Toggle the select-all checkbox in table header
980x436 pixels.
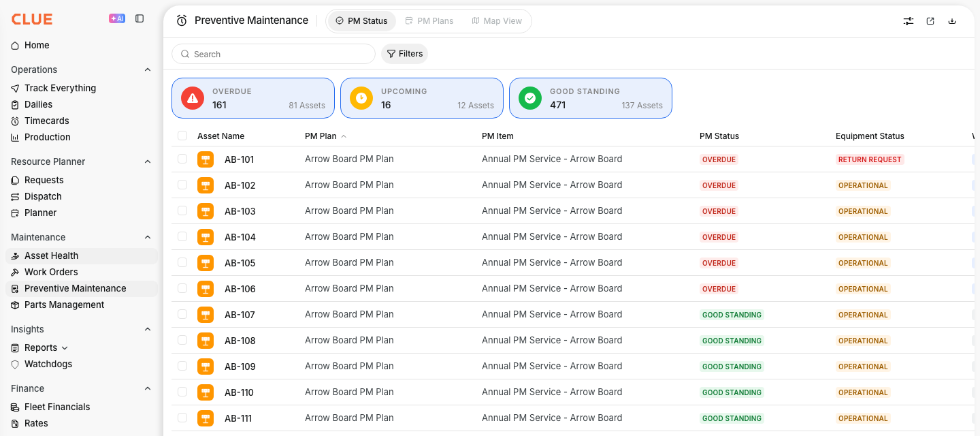[x=182, y=136]
